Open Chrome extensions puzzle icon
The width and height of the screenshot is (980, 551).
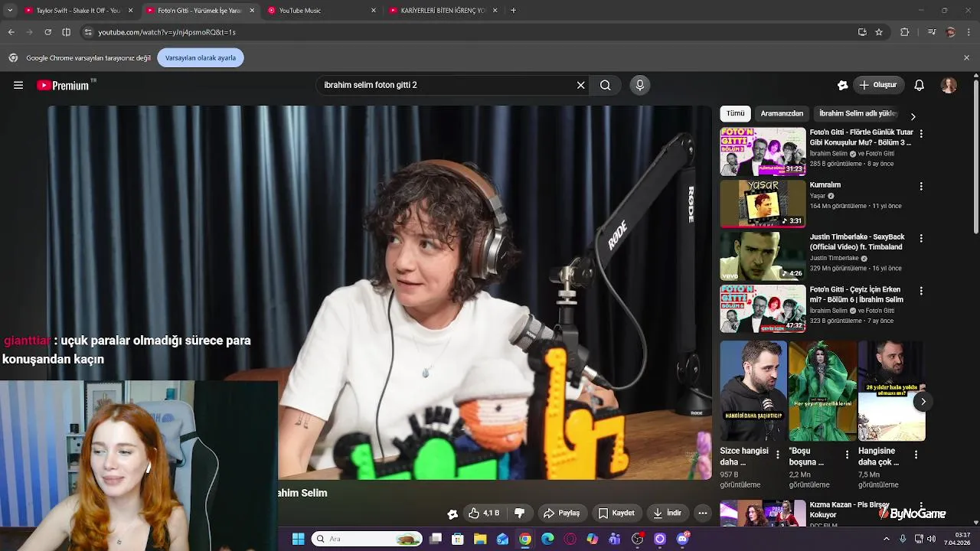[x=905, y=32]
